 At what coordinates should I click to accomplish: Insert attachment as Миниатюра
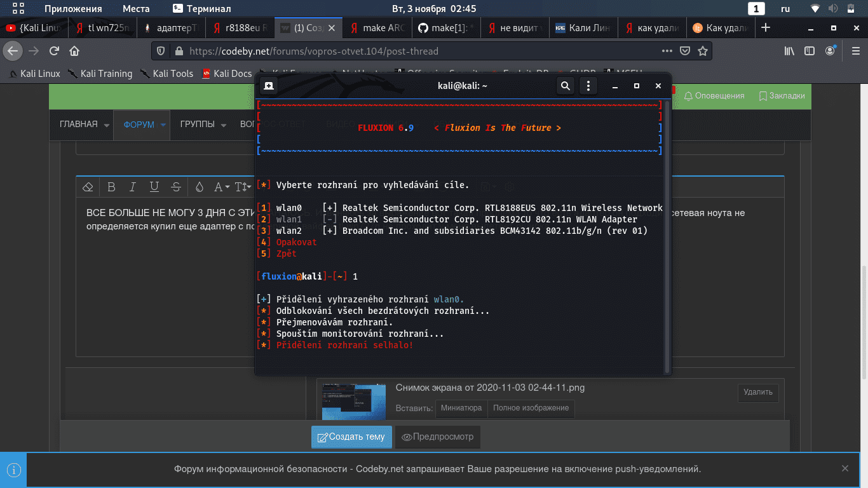tap(461, 408)
